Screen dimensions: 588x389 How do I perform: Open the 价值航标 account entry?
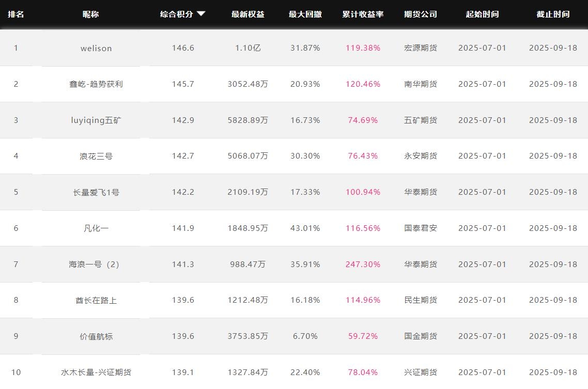[96, 336]
